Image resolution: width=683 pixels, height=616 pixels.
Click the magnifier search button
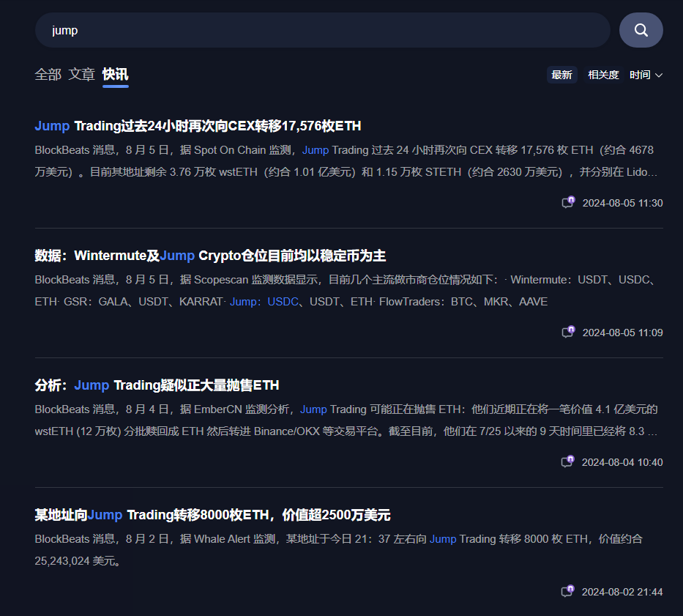(641, 30)
